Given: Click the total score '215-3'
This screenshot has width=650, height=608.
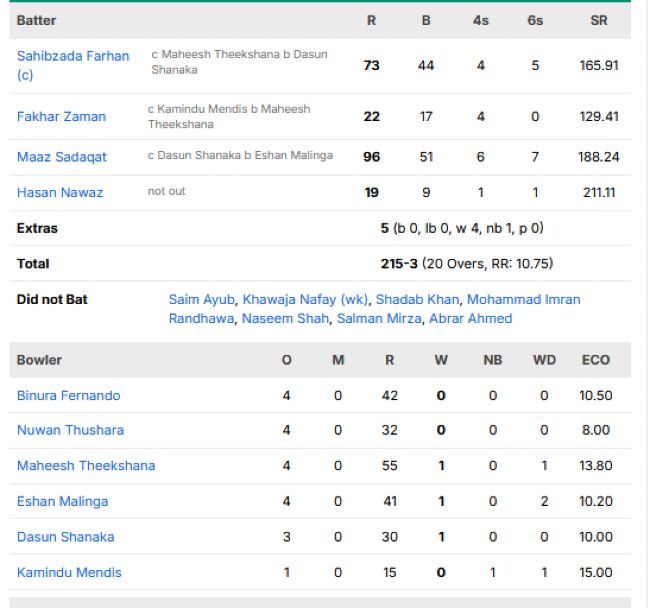Looking at the screenshot, I should point(399,264).
